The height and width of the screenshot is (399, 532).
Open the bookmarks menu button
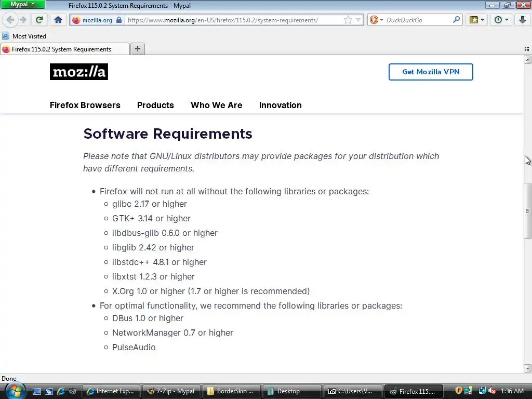click(476, 20)
